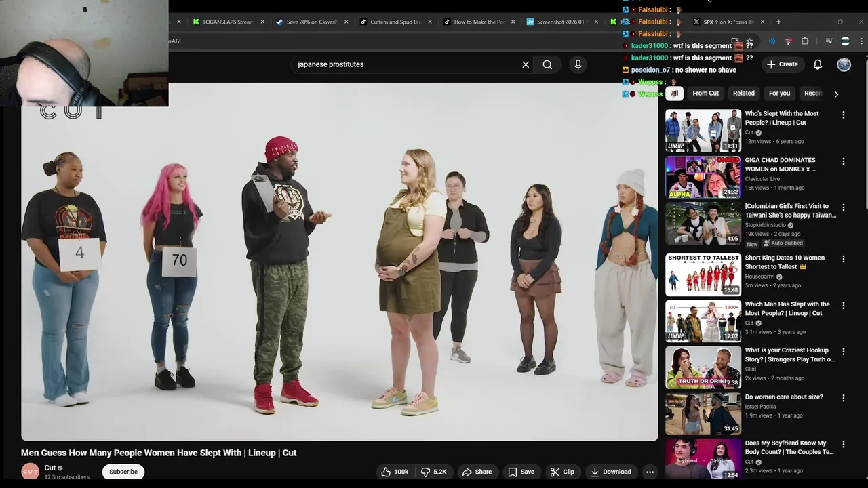Open options for Which Man Has Slept video

coord(844,305)
